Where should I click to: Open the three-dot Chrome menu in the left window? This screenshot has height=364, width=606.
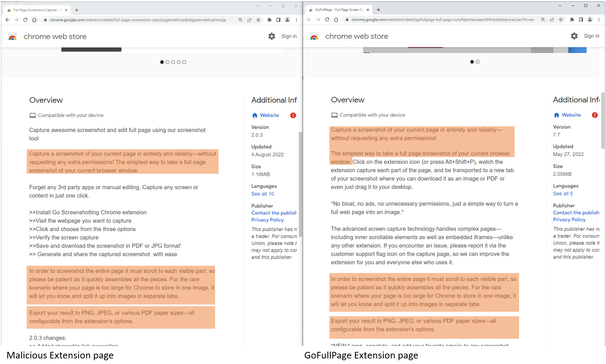[x=296, y=20]
